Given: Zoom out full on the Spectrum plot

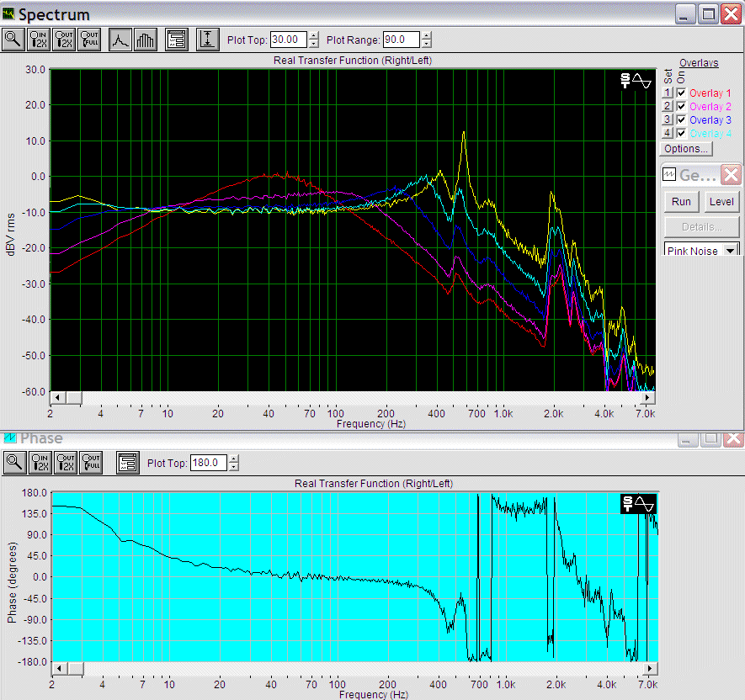Looking at the screenshot, I should (89, 40).
